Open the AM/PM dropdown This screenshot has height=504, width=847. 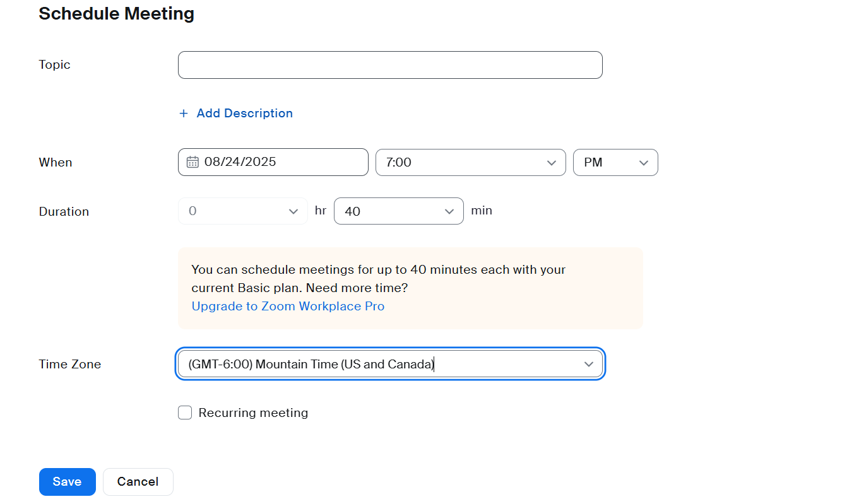tap(615, 162)
